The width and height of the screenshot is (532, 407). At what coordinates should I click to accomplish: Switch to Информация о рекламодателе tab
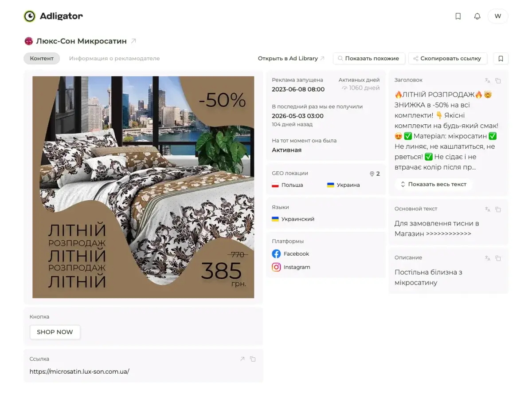pyautogui.click(x=114, y=58)
